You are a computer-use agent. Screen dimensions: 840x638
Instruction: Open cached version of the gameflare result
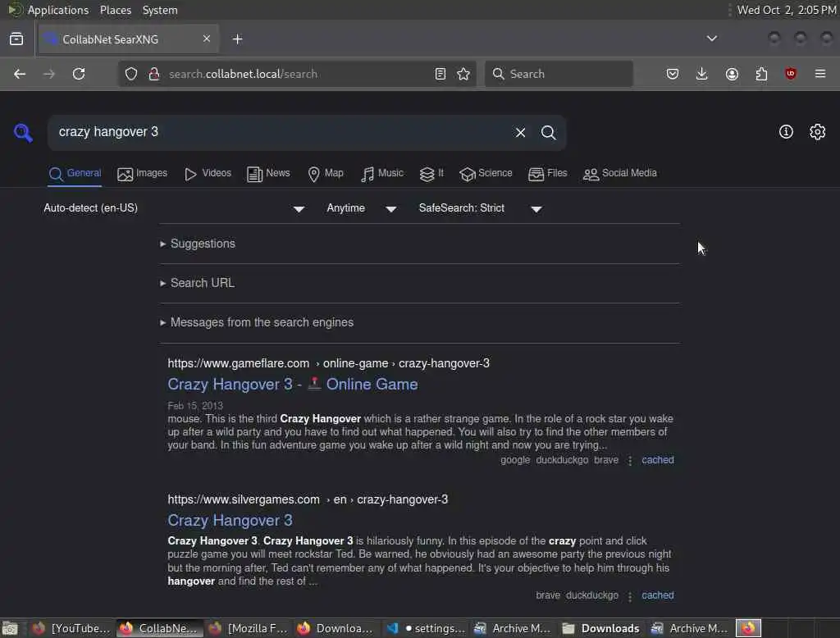[658, 460]
